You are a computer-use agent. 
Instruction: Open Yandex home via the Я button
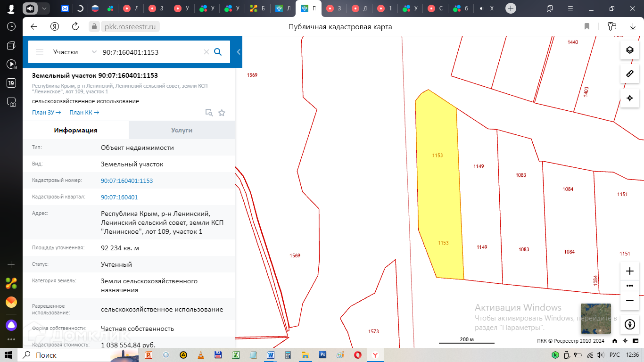(55, 26)
